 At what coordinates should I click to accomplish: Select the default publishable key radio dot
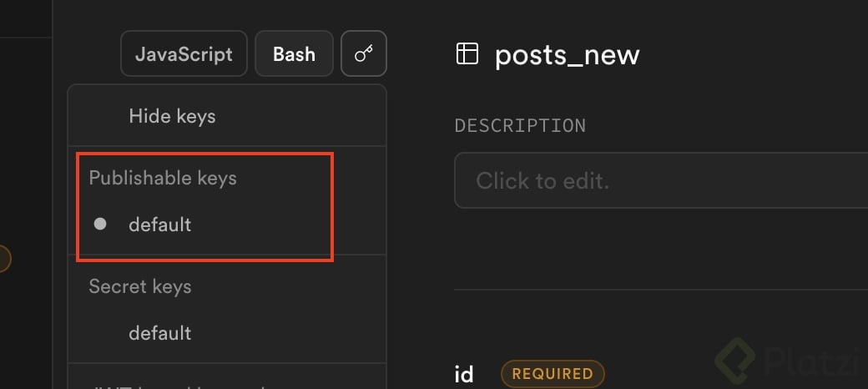coord(100,224)
